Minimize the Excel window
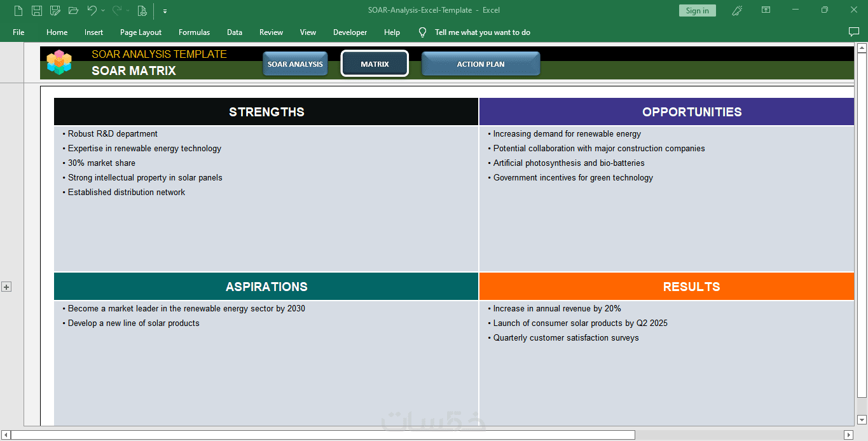The image size is (868, 441). pyautogui.click(x=796, y=10)
